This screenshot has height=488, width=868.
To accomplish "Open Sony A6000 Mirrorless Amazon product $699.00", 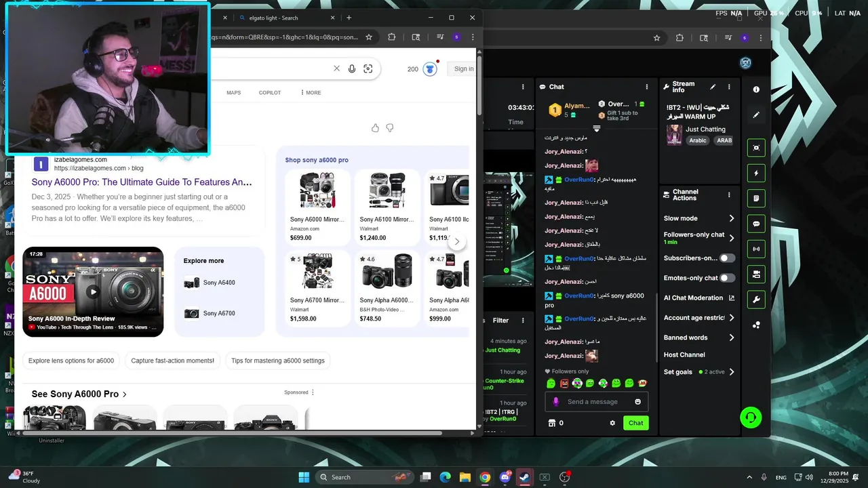I will [x=317, y=206].
